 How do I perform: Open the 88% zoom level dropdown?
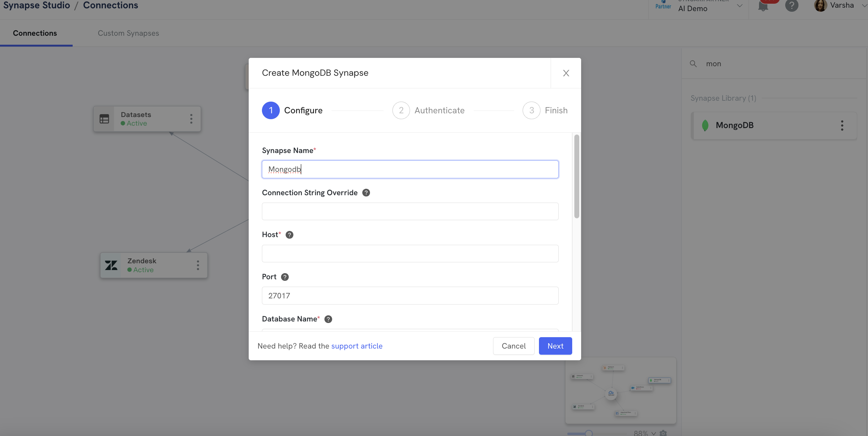click(645, 433)
